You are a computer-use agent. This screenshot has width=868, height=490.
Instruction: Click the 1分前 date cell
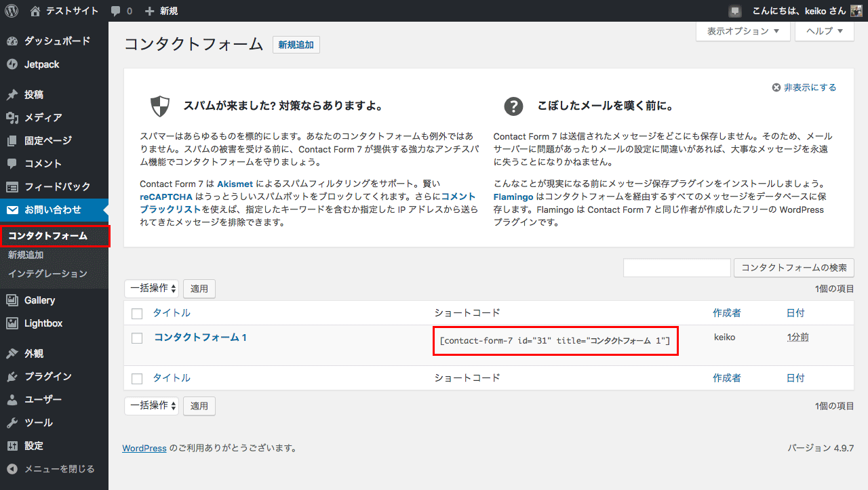(x=797, y=337)
